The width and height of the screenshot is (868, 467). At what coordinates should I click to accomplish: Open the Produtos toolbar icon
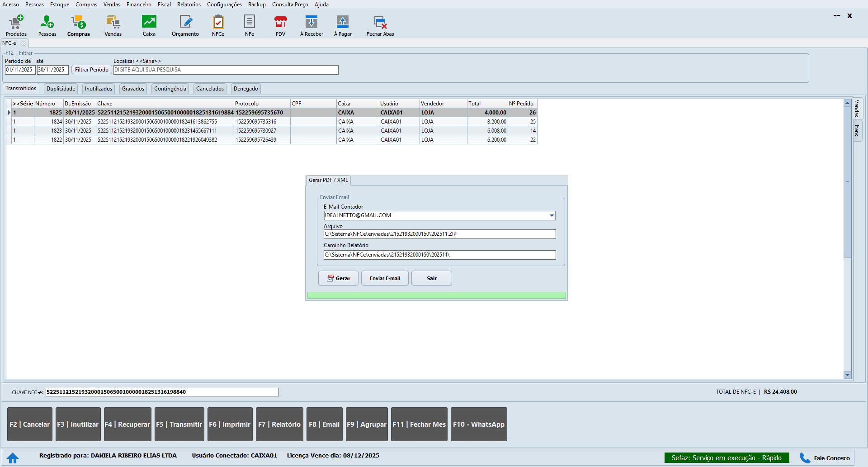(x=16, y=25)
